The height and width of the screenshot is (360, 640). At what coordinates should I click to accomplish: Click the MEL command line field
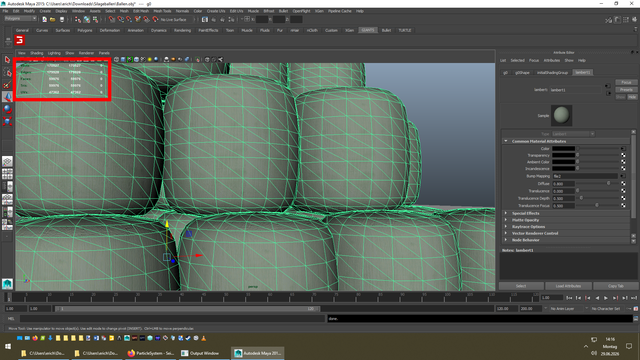[x=172, y=318]
